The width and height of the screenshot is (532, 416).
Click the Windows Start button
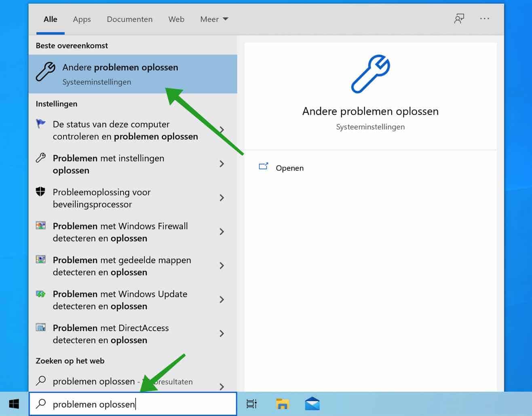[x=14, y=403]
